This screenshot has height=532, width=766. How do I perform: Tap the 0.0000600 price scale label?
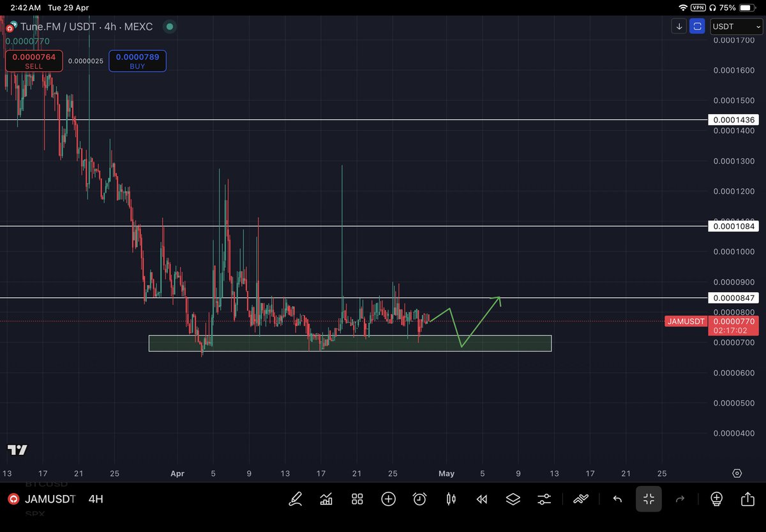(733, 373)
